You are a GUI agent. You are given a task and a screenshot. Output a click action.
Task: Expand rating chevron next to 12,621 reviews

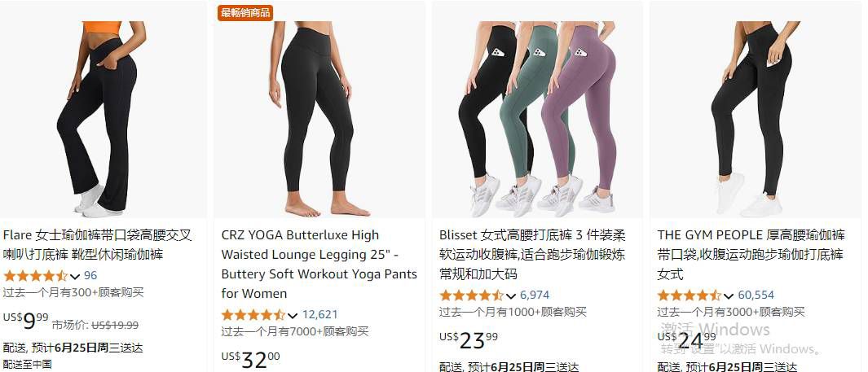293,315
